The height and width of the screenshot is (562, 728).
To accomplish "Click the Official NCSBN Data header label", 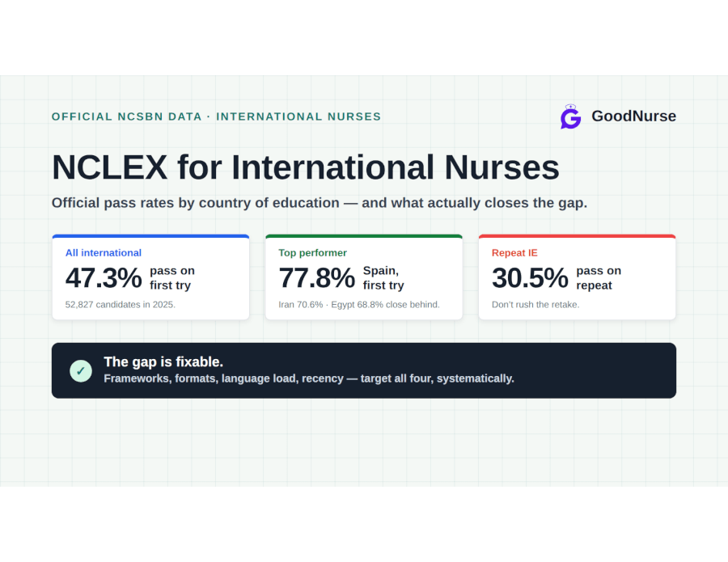I will 216,116.
